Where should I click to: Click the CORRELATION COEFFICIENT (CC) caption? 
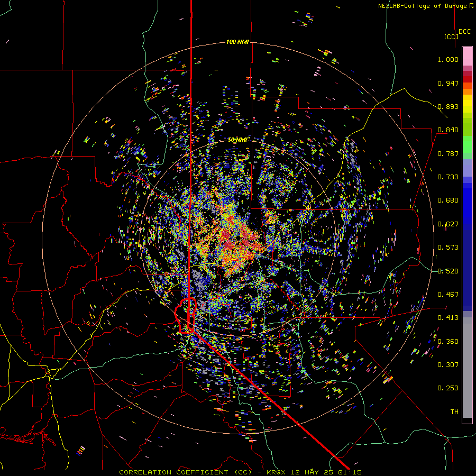click(185, 472)
